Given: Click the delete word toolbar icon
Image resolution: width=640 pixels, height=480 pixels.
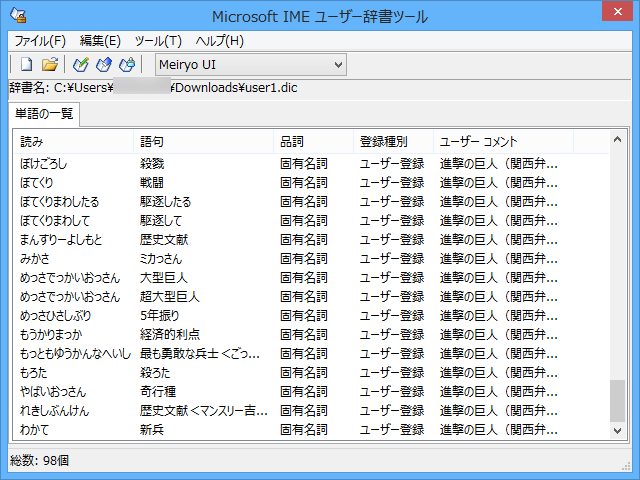Looking at the screenshot, I should click(x=127, y=64).
